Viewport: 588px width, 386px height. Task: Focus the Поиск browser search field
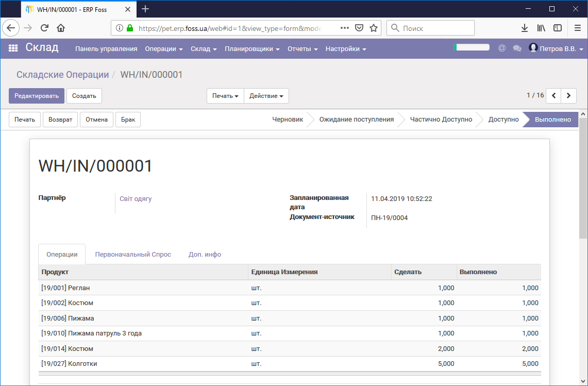point(430,28)
